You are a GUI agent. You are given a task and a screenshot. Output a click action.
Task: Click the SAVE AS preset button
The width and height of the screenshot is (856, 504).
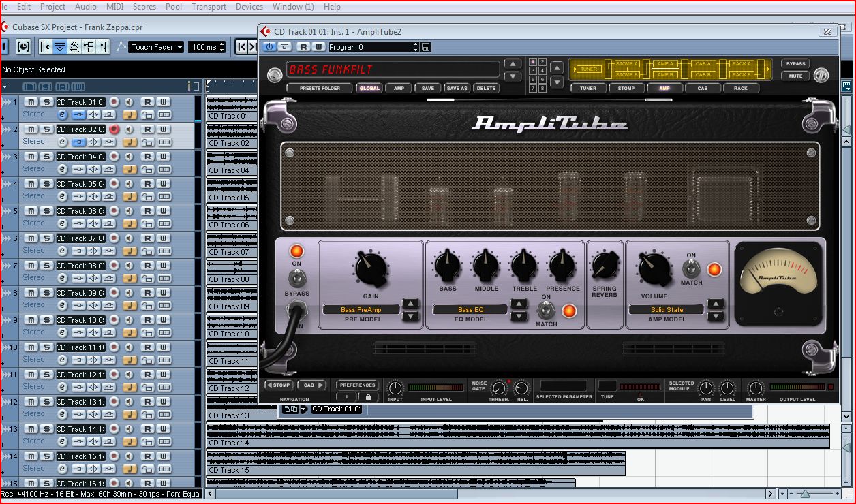[457, 88]
